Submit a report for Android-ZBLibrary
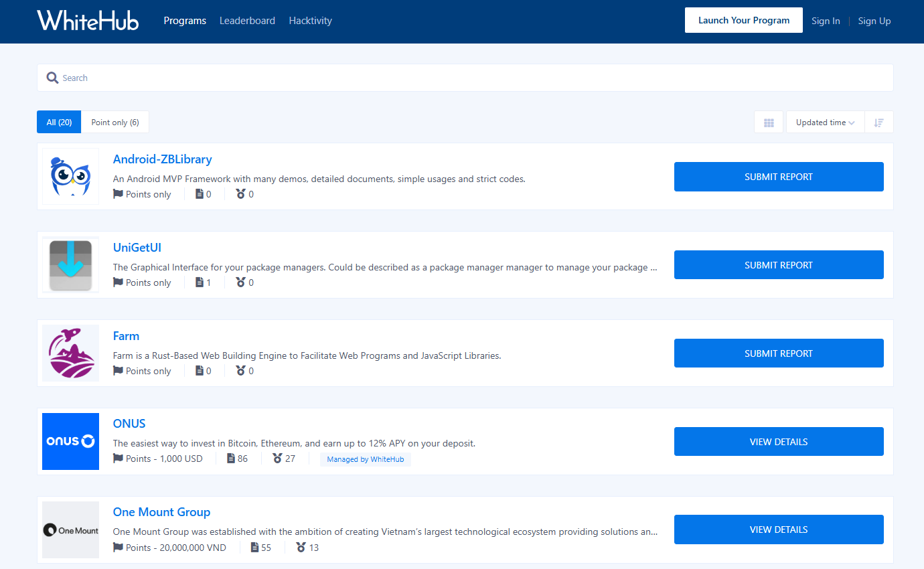This screenshot has width=924, height=569. coord(779,177)
